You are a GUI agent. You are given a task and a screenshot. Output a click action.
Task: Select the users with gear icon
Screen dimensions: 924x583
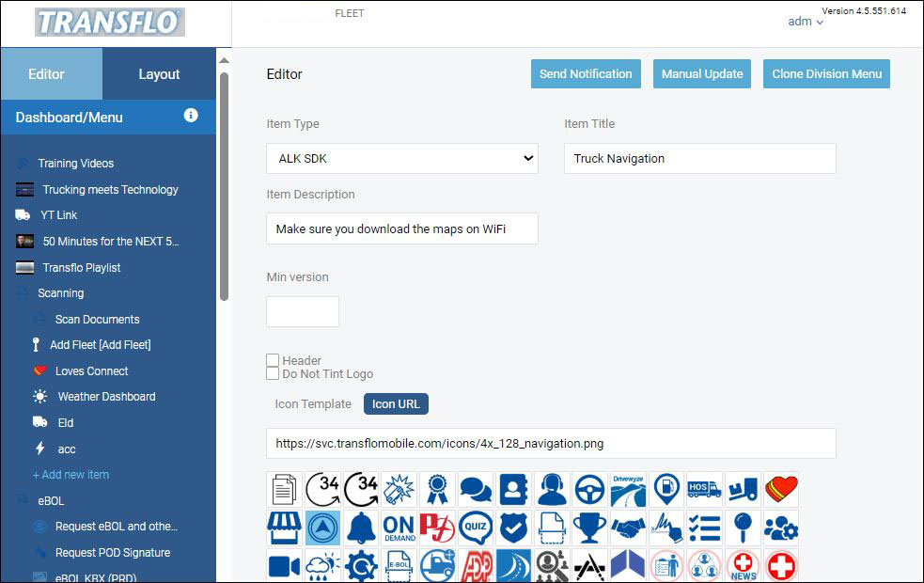pos(781,528)
